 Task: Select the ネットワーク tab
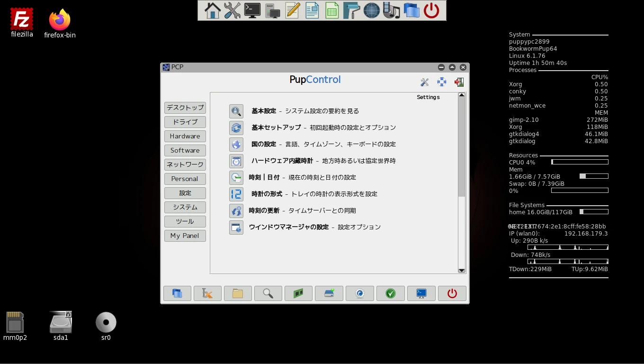pyautogui.click(x=185, y=164)
